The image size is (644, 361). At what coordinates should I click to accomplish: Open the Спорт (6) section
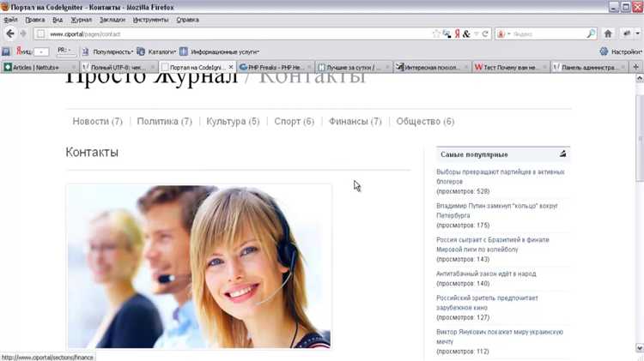click(x=294, y=122)
